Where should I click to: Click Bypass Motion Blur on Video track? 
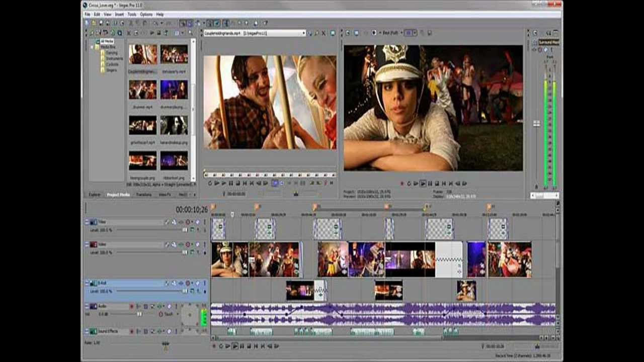point(168,244)
